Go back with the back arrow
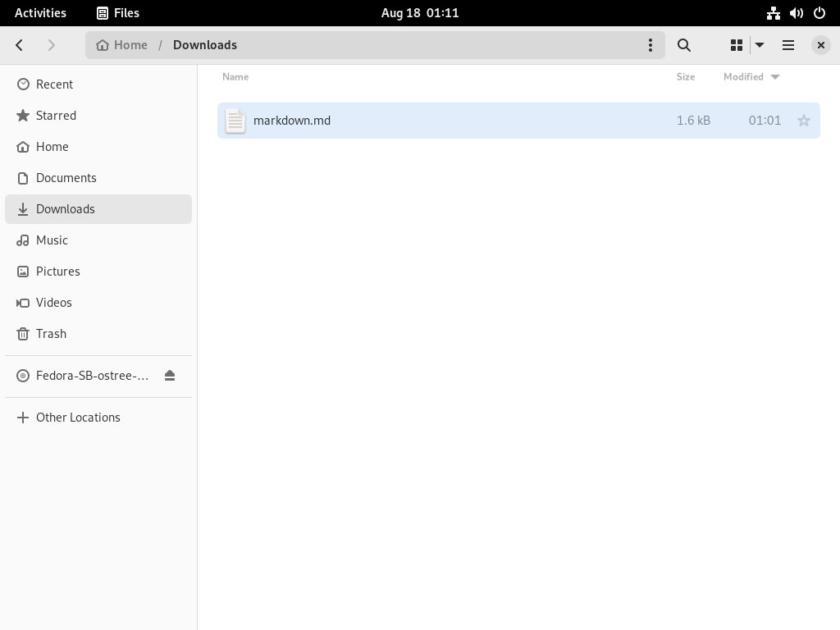Viewport: 840px width, 630px height. (x=20, y=45)
